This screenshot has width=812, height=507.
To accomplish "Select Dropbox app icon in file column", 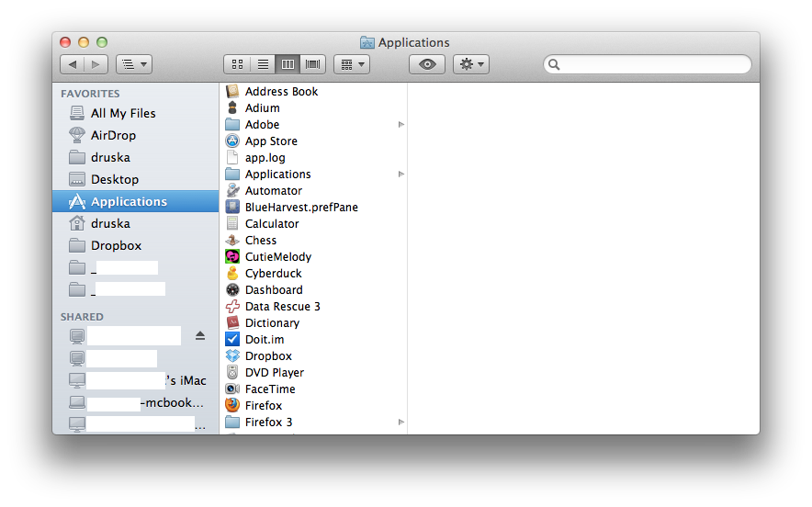I will click(232, 355).
